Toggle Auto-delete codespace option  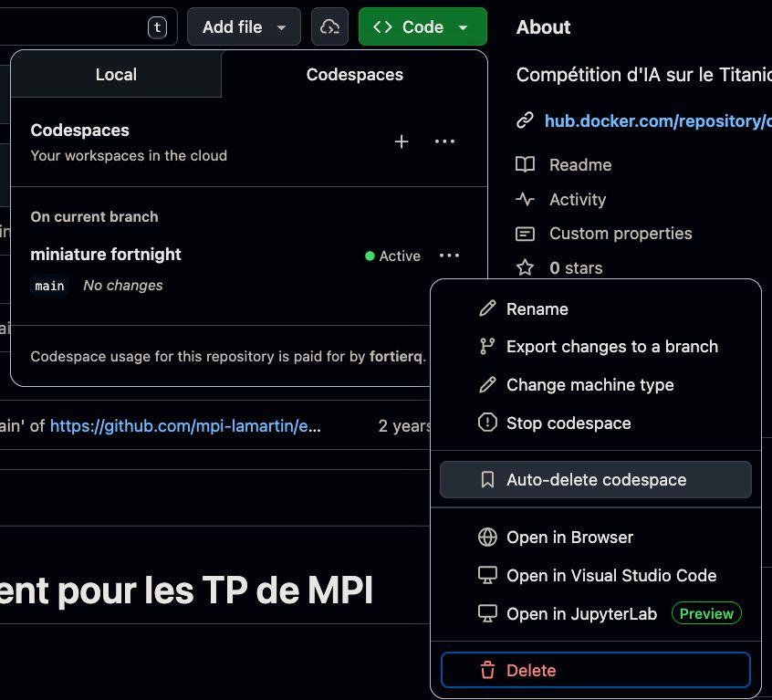(595, 480)
